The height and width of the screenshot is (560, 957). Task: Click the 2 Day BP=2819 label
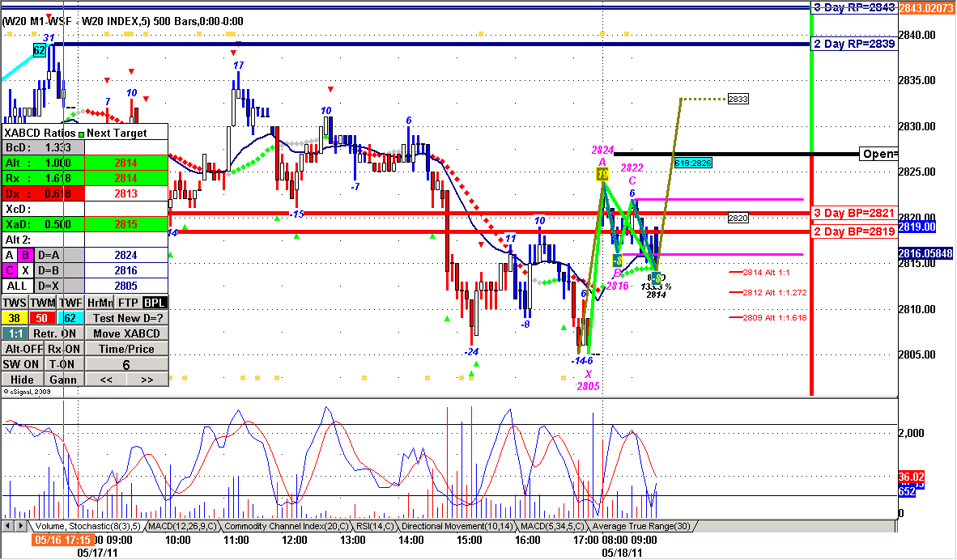pyautogui.click(x=854, y=231)
